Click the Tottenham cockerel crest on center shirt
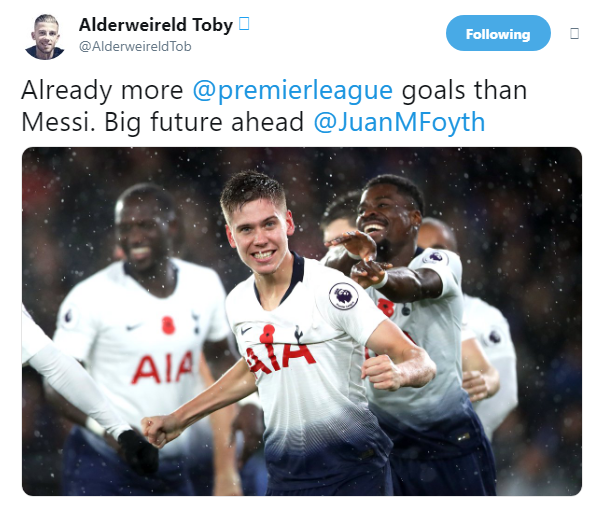The image size is (597, 505). point(299,334)
